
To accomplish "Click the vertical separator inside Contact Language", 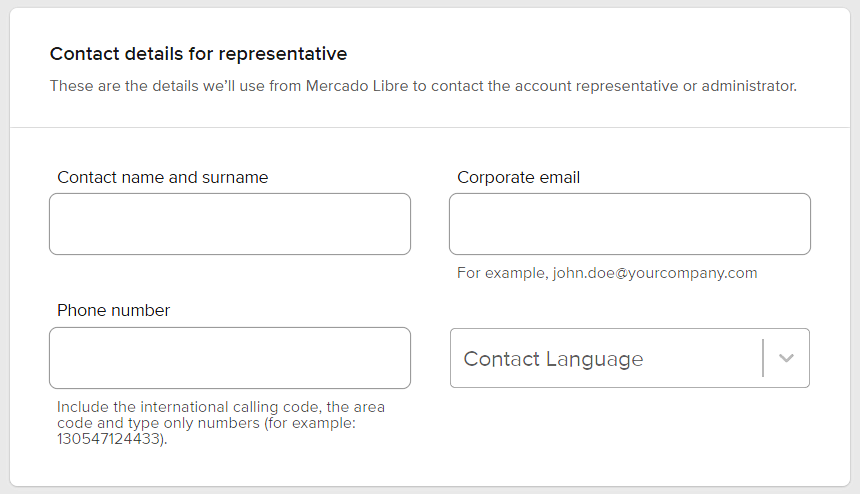I will click(763, 358).
